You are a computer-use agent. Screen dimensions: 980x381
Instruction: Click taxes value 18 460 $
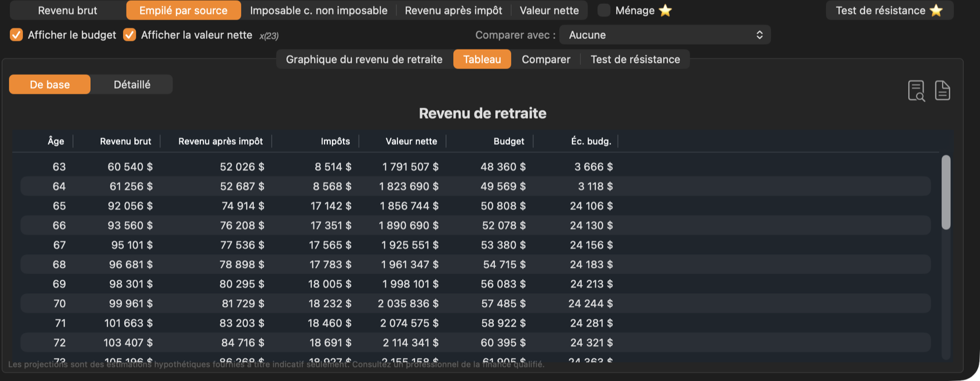(x=330, y=323)
